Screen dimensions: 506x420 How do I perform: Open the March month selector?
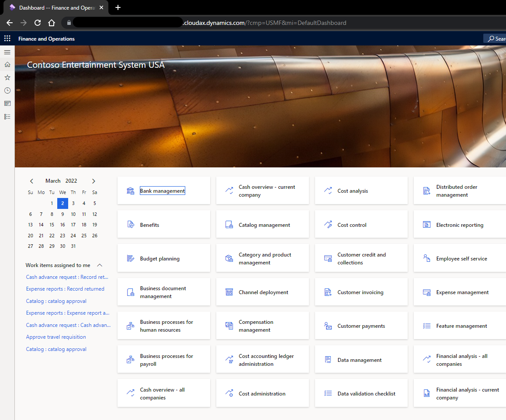pos(53,181)
